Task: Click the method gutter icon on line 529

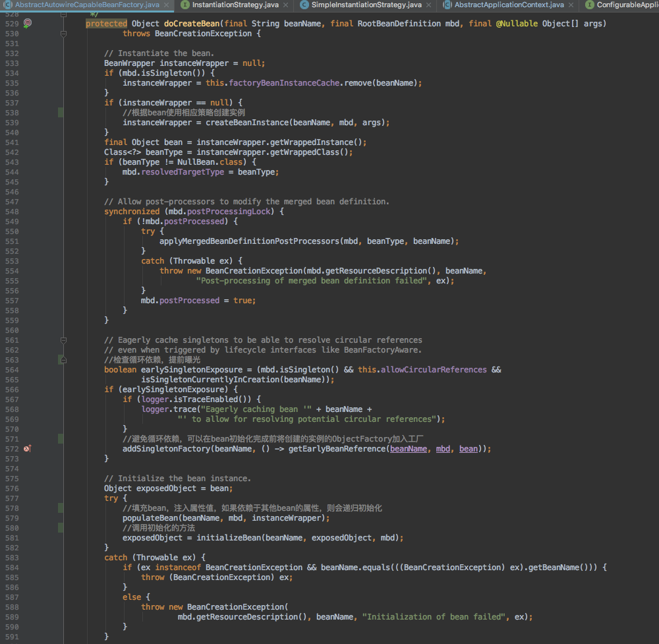Action: (x=27, y=24)
